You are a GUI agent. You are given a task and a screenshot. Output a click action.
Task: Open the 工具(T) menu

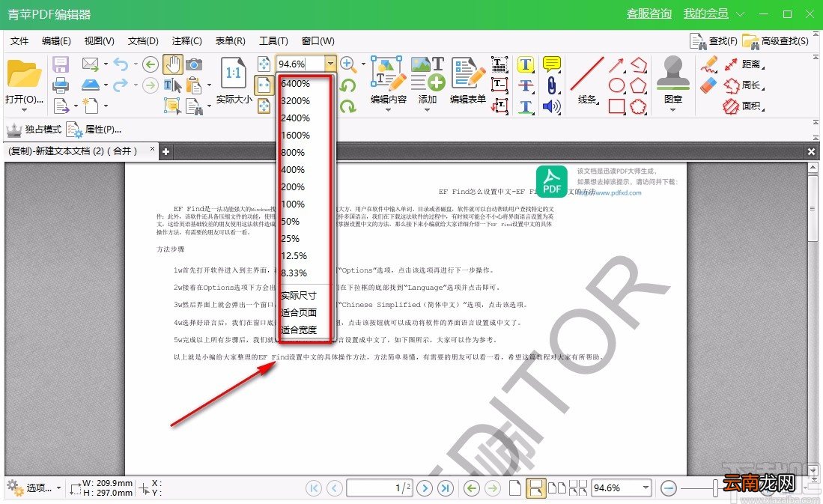click(273, 41)
